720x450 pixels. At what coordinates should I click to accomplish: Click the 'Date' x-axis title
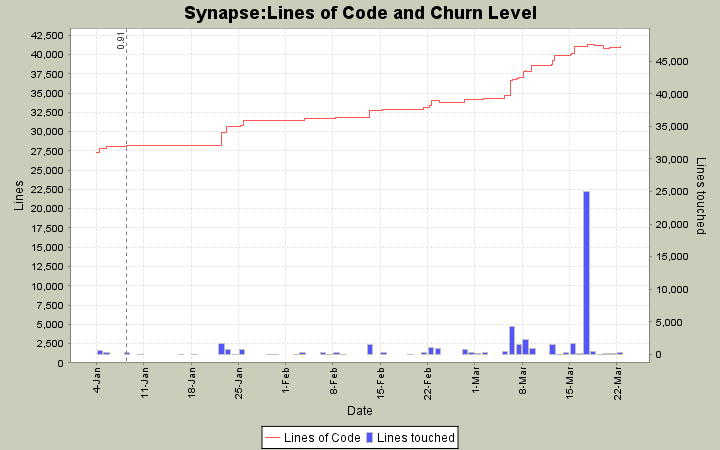click(360, 411)
